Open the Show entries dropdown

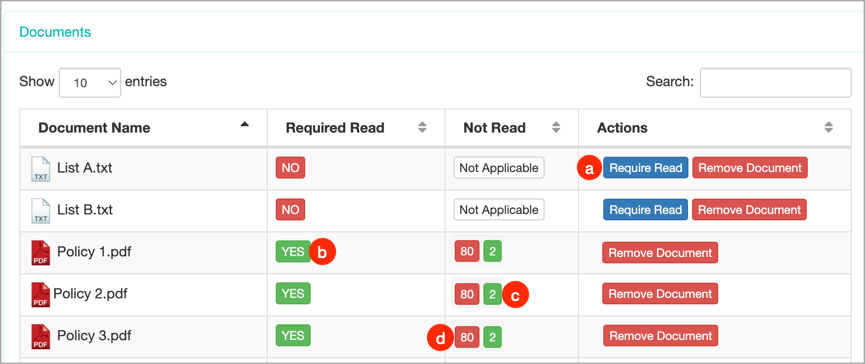coord(90,83)
